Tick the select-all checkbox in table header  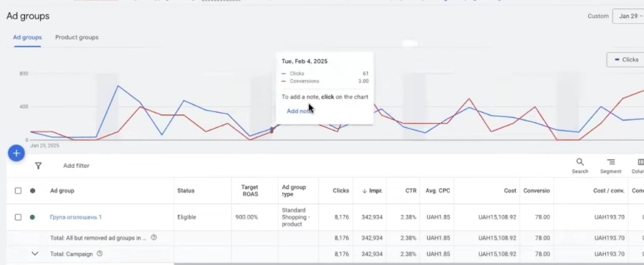[x=18, y=191]
